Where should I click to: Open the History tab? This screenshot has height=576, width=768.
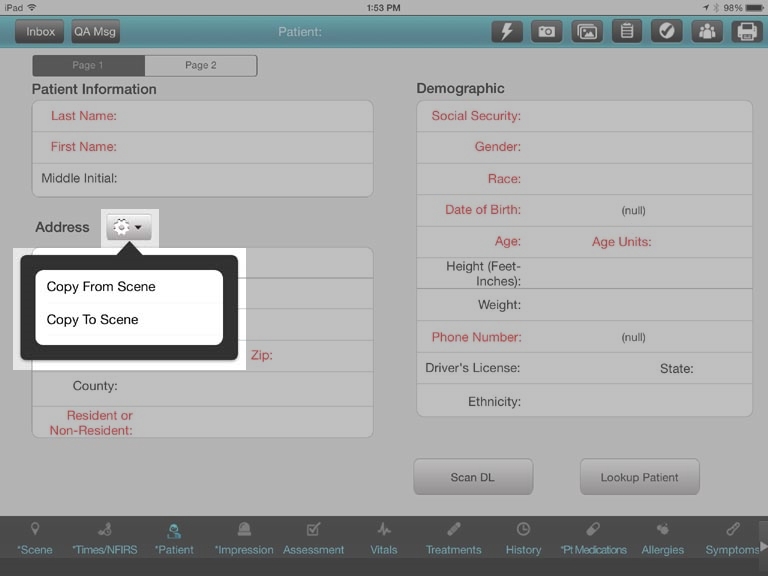click(523, 538)
